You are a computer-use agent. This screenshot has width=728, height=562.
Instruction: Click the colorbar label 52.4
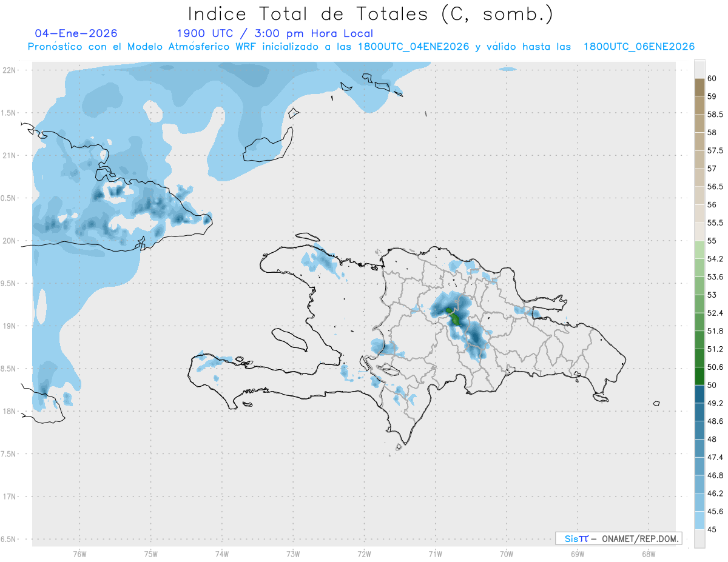pos(715,313)
